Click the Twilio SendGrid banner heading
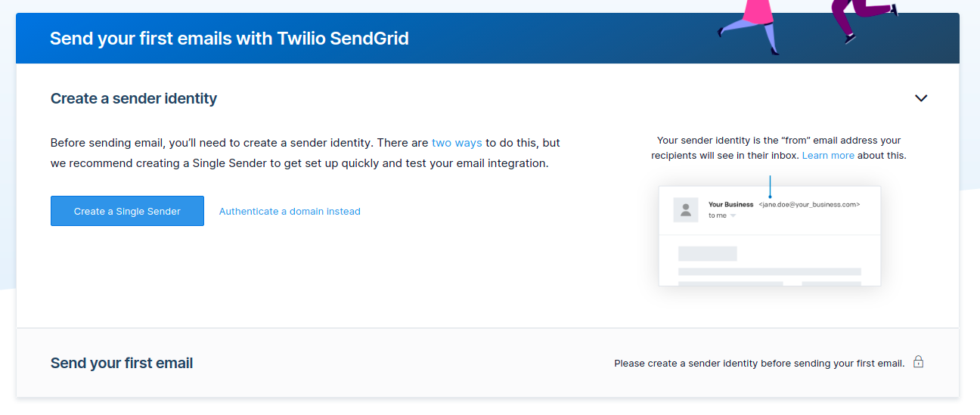The image size is (980, 415). (x=229, y=39)
